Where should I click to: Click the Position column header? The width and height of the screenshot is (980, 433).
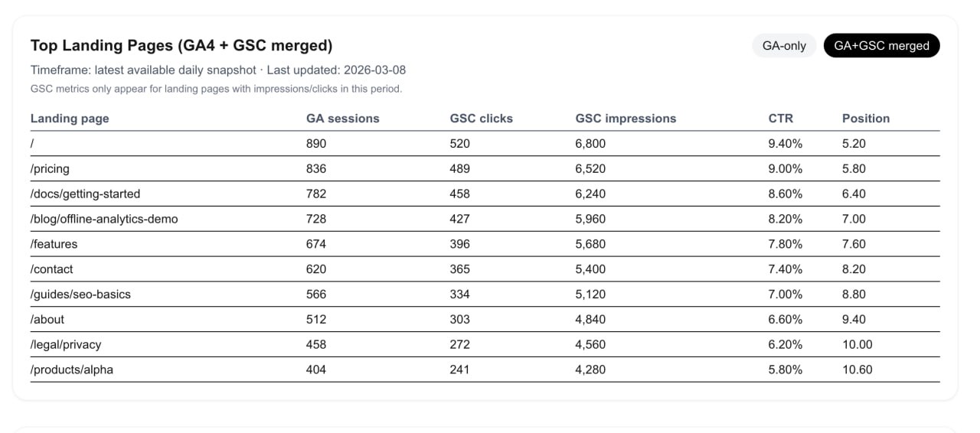tap(865, 119)
